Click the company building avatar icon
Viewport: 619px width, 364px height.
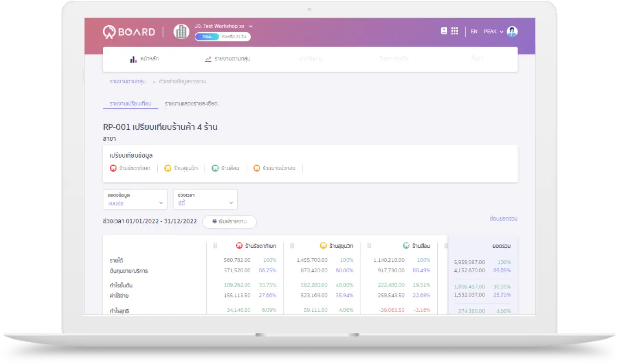point(181,32)
